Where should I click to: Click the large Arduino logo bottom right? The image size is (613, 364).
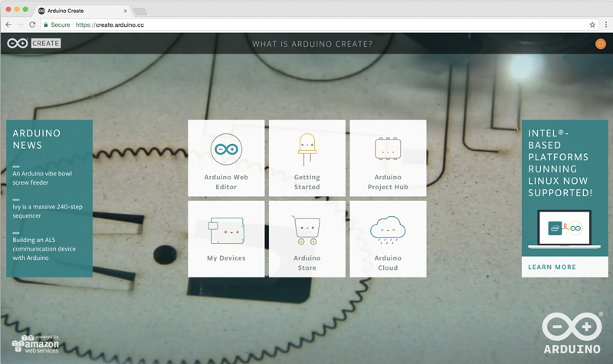click(x=572, y=331)
